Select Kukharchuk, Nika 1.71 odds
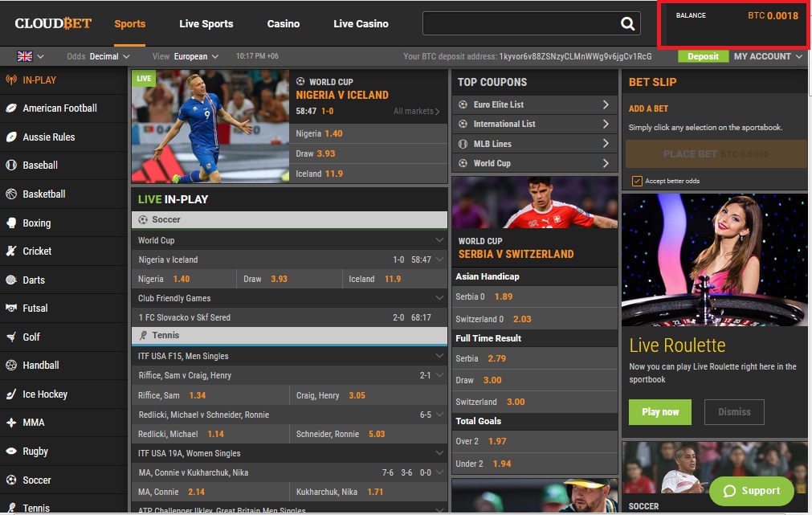Viewport: 812px width, 515px height. point(368,492)
